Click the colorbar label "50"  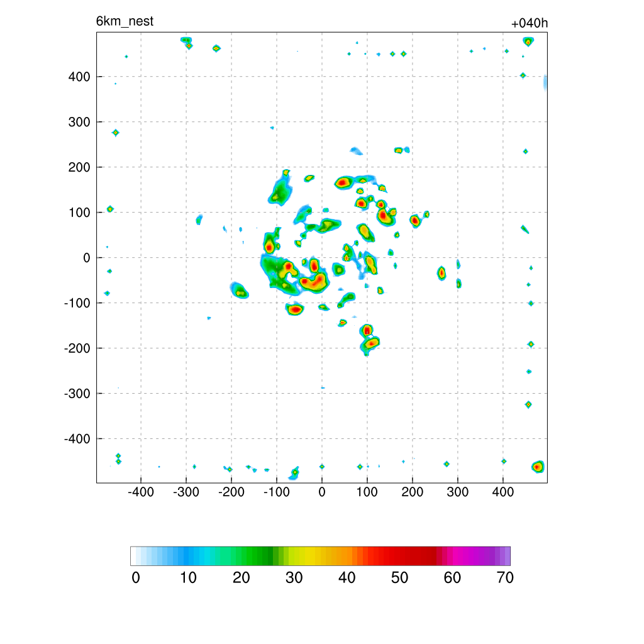(x=399, y=578)
